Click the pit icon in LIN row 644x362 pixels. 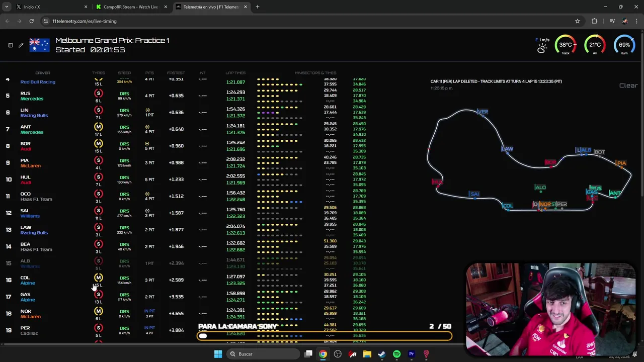147,110
